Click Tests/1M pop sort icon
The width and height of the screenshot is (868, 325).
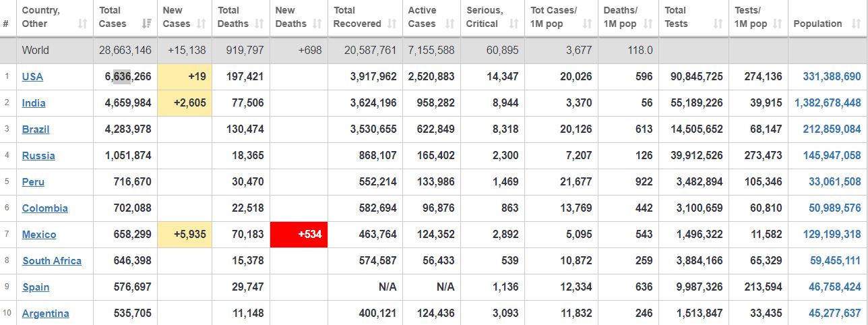click(777, 24)
